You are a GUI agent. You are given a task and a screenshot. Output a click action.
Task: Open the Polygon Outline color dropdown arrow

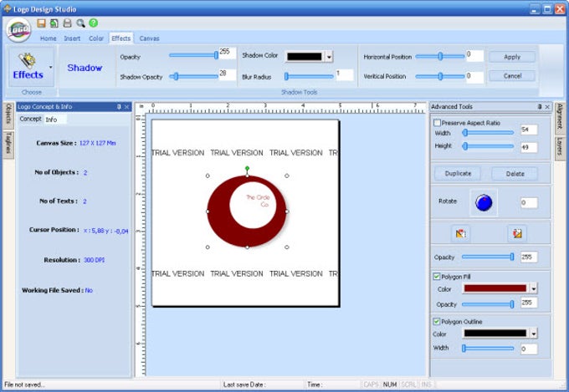pos(534,333)
